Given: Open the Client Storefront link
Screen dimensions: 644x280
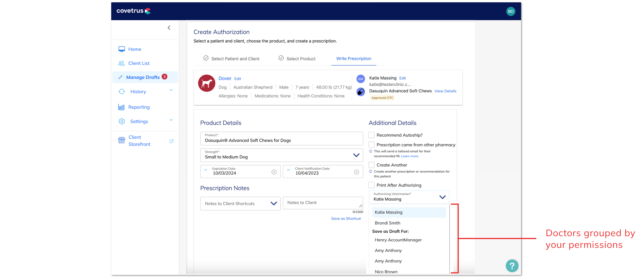Looking at the screenshot, I should click(139, 141).
